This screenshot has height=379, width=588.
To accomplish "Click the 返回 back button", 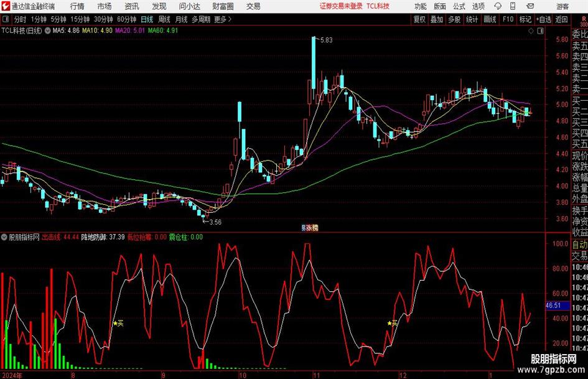I will (x=562, y=19).
